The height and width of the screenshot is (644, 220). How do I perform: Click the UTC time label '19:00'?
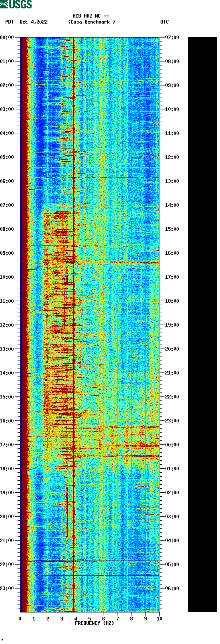(172, 325)
